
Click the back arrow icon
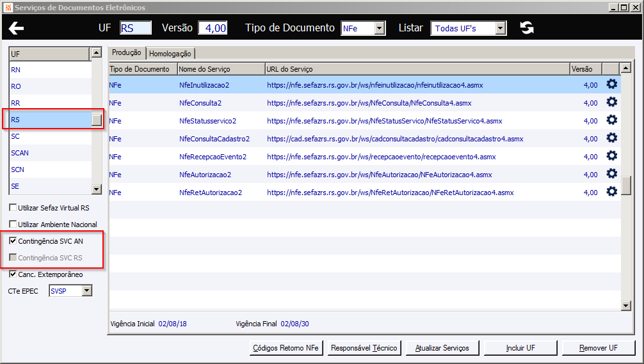click(17, 28)
